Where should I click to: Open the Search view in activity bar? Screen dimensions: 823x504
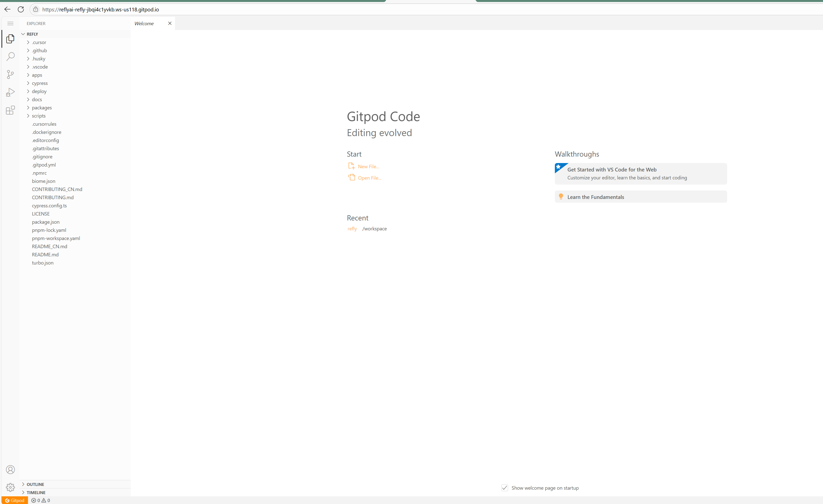[10, 56]
